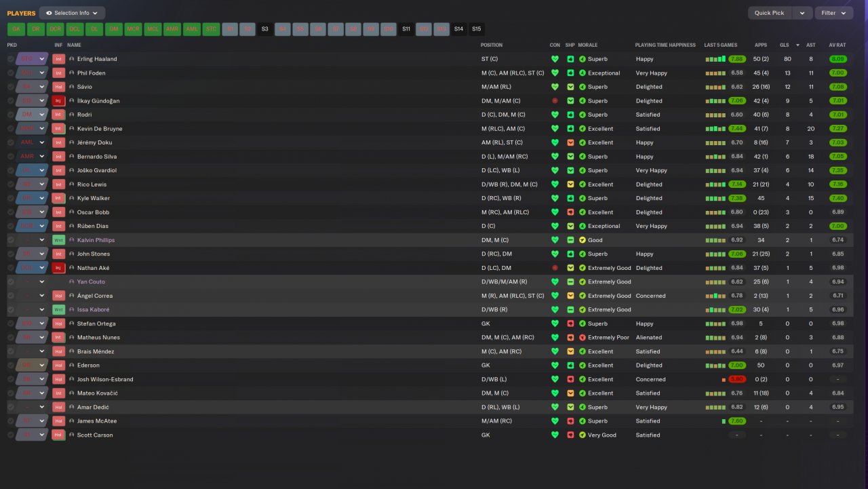The height and width of the screenshot is (489, 868).
Task: Open the position dropdown for Kevin De Bruyne
Action: click(42, 129)
